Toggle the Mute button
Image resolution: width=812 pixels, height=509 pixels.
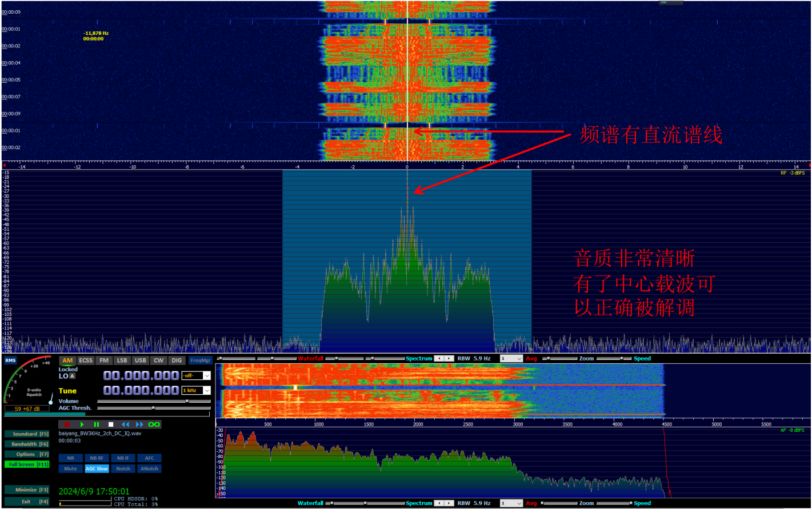pyautogui.click(x=70, y=468)
